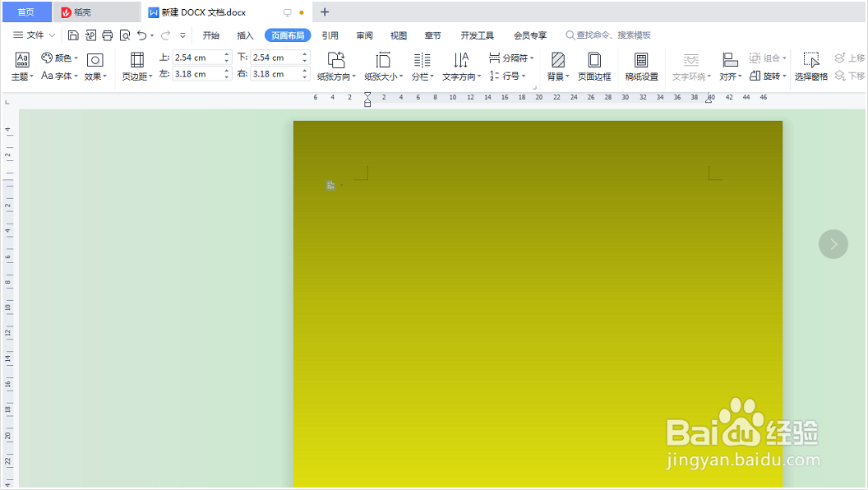The image size is (868, 490).
Task: Click the Print icon
Action: tap(108, 35)
